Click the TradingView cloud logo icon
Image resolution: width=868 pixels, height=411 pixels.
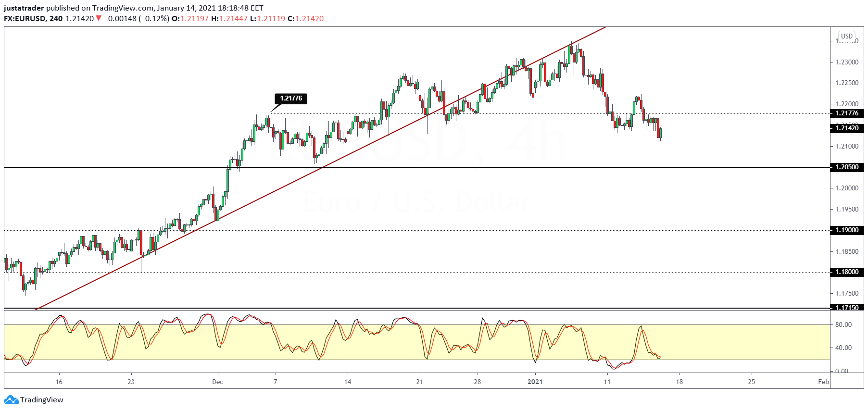coord(11,400)
